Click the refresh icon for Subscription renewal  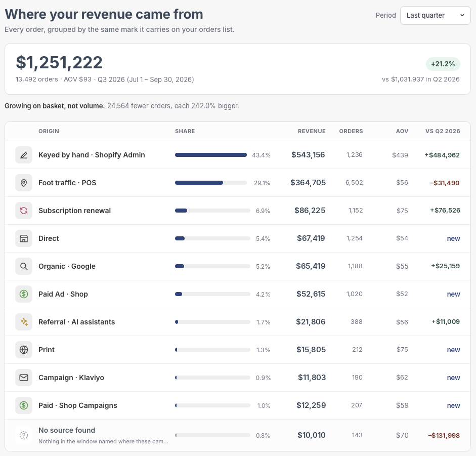click(24, 211)
